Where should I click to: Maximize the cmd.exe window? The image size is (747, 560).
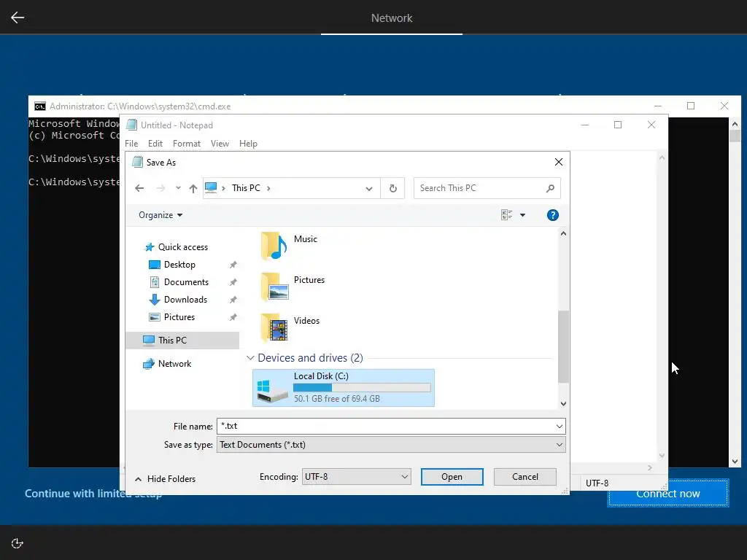pyautogui.click(x=691, y=106)
